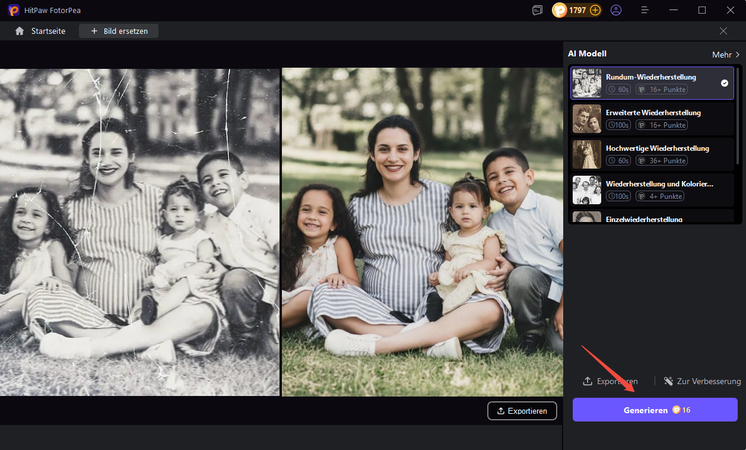Select Rundum-Wiederherstellung model

pyautogui.click(x=652, y=83)
